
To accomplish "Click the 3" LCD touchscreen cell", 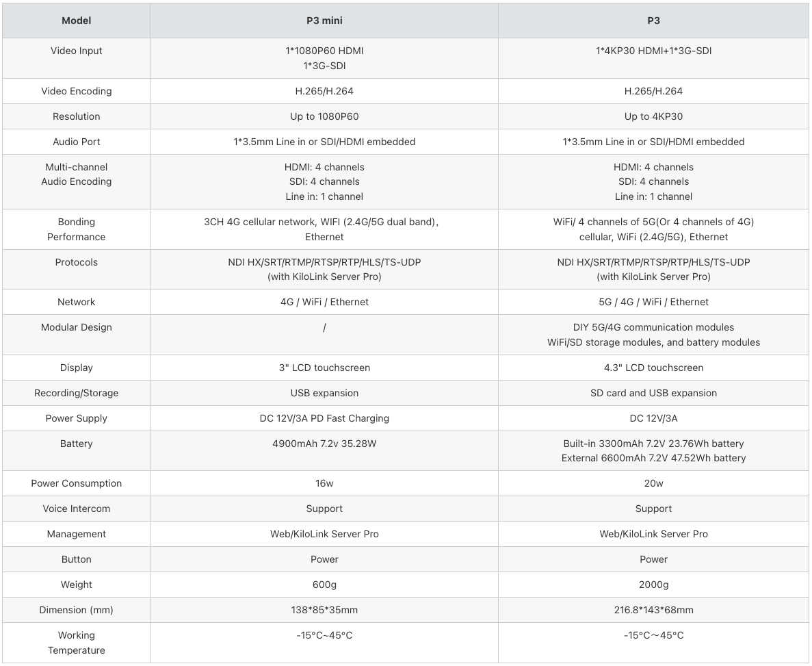I will coord(324,368).
